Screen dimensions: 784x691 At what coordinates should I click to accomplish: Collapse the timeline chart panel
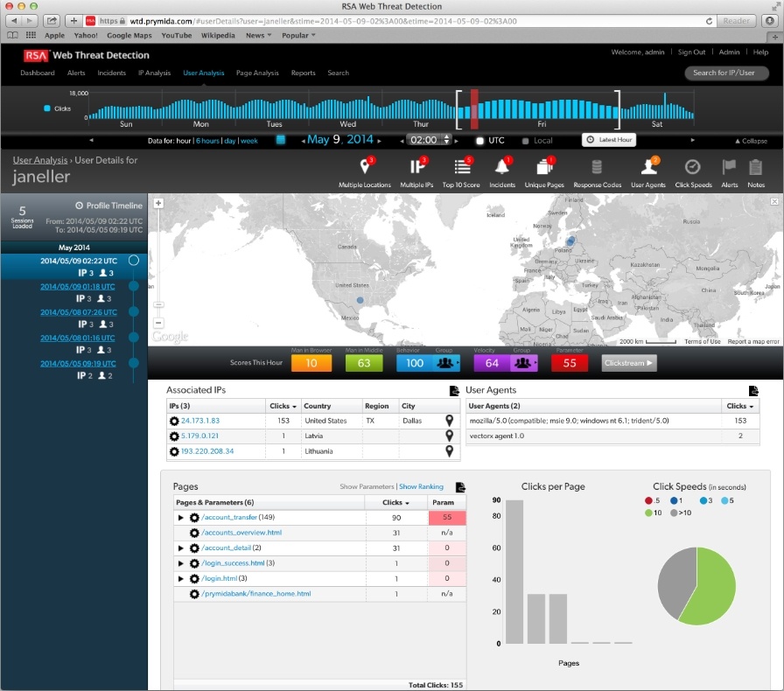[x=751, y=141]
